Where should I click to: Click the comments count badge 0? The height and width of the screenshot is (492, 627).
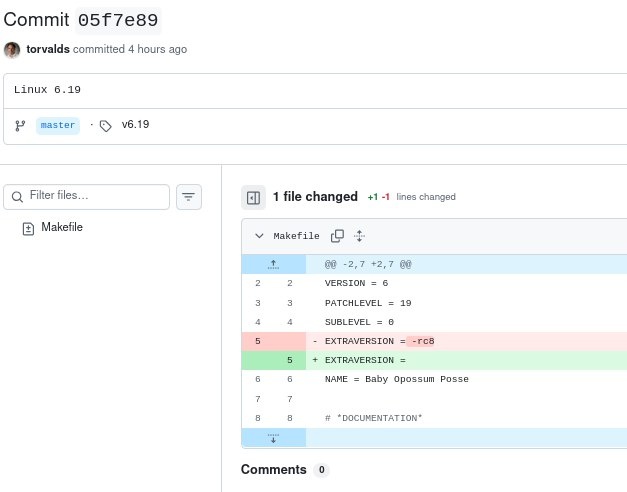coord(321,470)
